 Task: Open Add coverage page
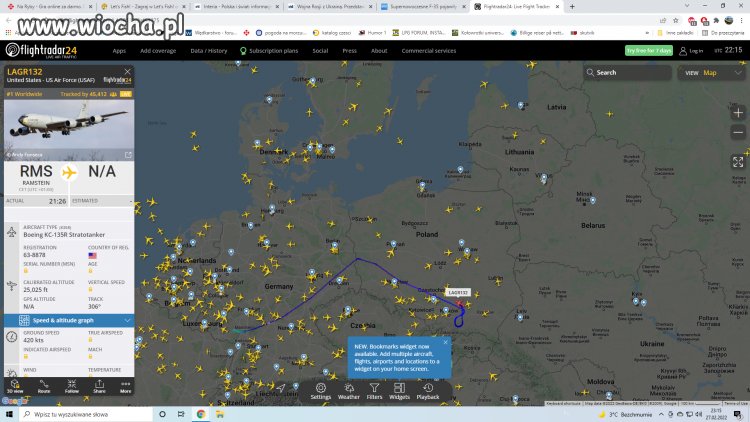coord(158,51)
